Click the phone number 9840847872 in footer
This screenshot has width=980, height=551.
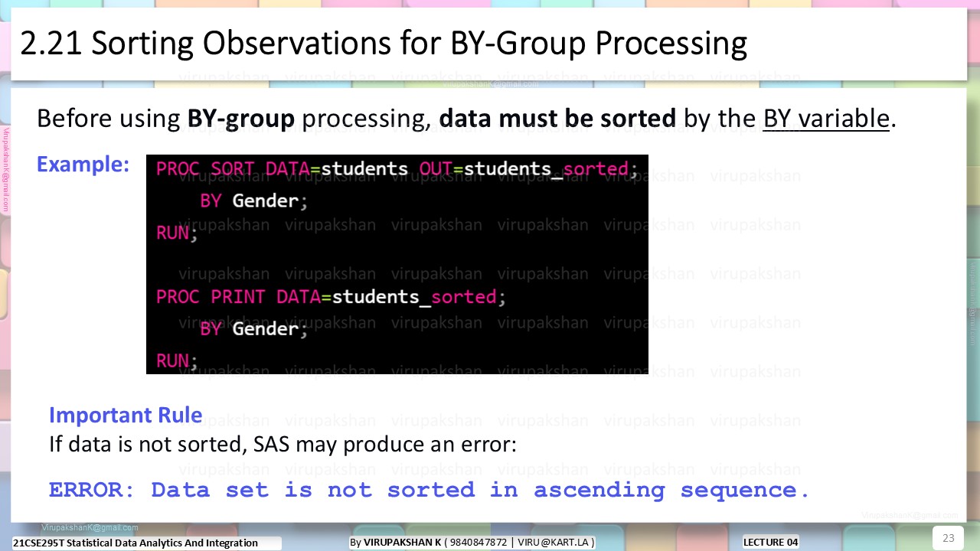(x=479, y=543)
